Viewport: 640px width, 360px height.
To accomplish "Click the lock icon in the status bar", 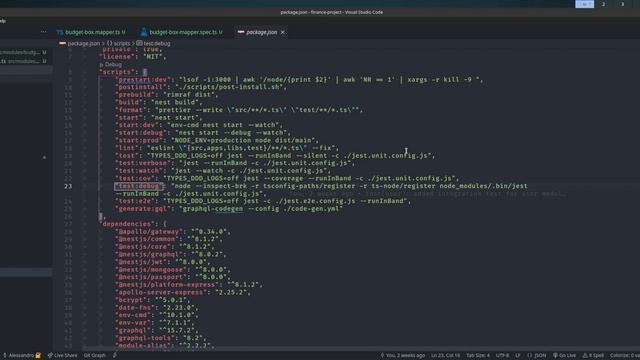I will click(x=38, y=356).
